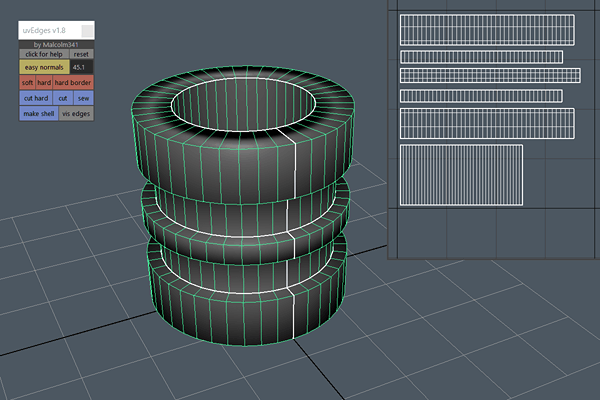Click the uvEdges window corner button

click(88, 31)
